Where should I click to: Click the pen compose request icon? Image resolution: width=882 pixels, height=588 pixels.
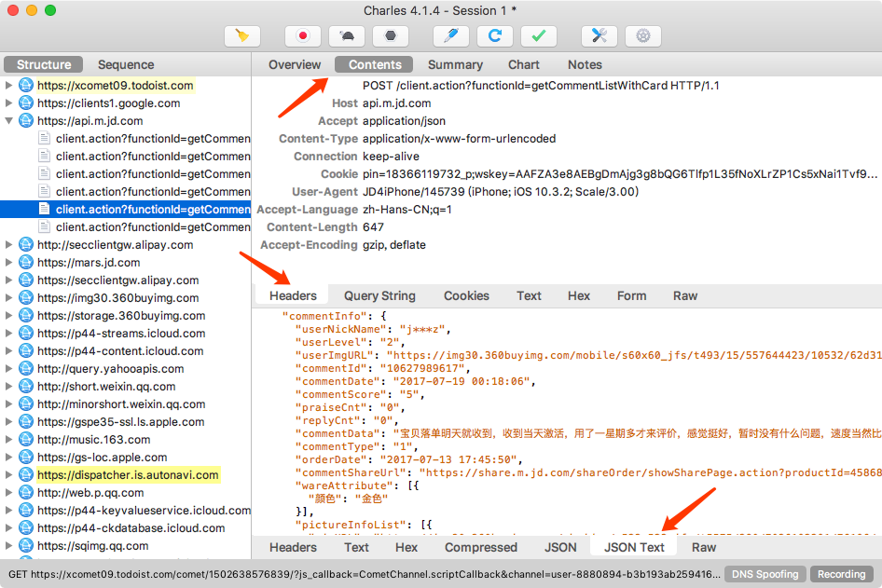[451, 36]
